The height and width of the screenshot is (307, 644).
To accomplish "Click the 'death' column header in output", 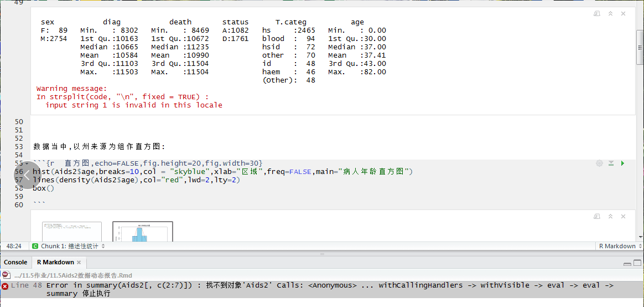I will pos(180,22).
